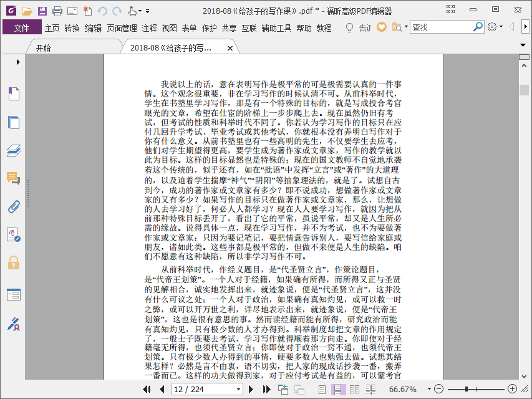Image resolution: width=532 pixels, height=399 pixels.
Task: Open the 文件 menu
Action: [22, 28]
